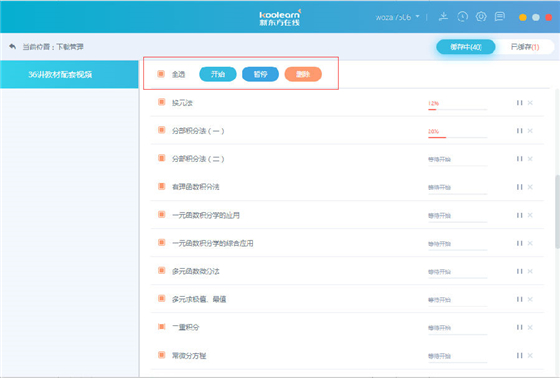Uncheck the 多元函数微分法 row checkbox
This screenshot has height=378, width=560.
click(161, 270)
